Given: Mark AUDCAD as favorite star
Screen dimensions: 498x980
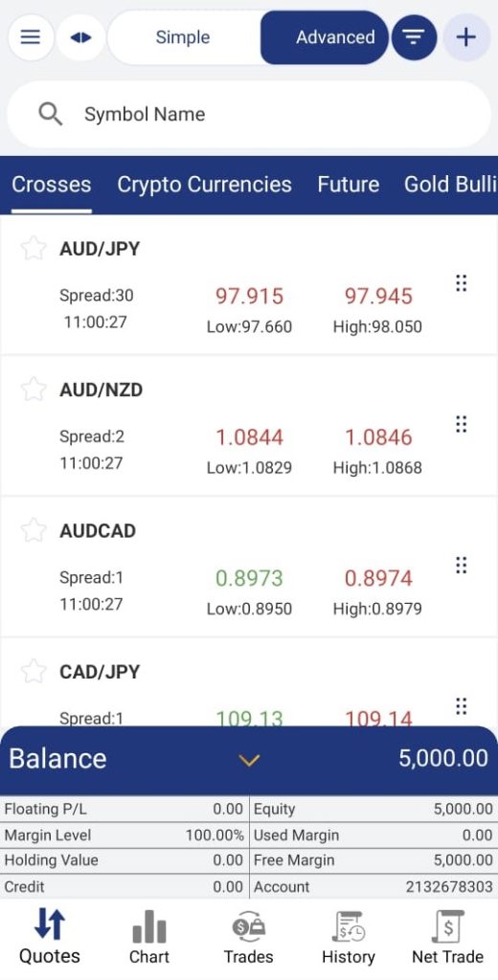Looking at the screenshot, I should [34, 530].
